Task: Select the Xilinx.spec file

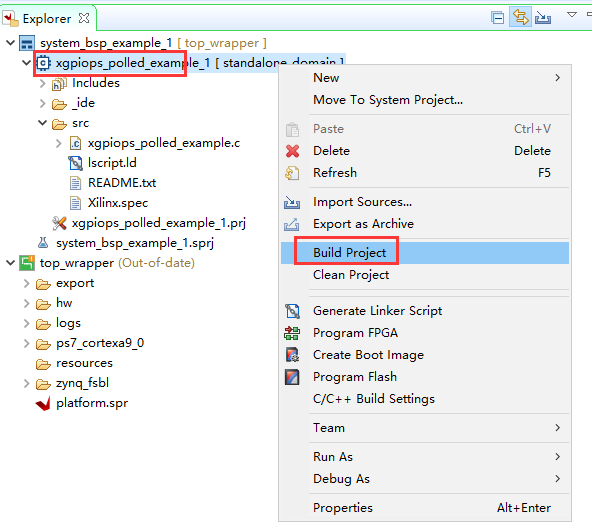Action: click(118, 203)
